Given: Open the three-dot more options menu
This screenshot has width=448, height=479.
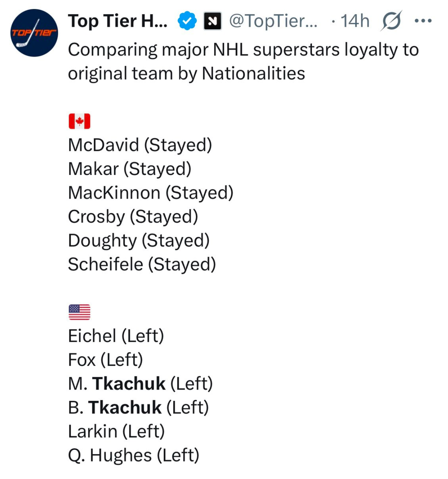Looking at the screenshot, I should tap(423, 21).
